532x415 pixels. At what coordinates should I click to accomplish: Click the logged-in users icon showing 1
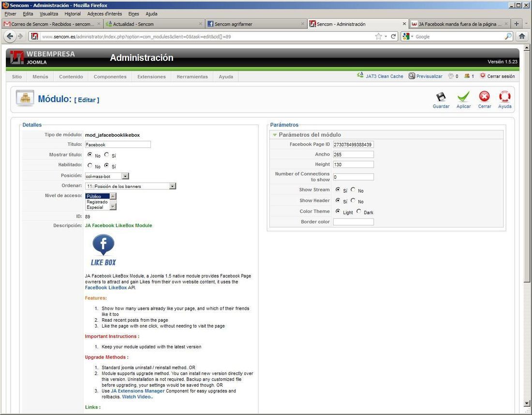tap(467, 76)
